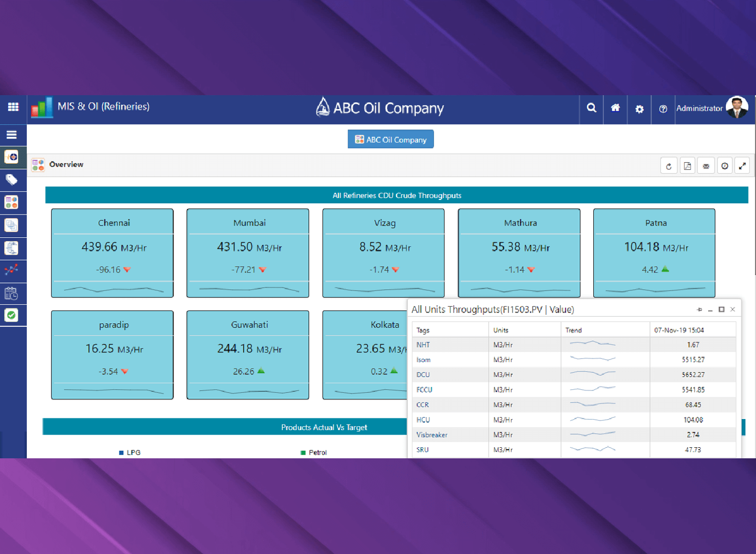Select the Chennai refinery card
The height and width of the screenshot is (554, 756).
[112, 253]
